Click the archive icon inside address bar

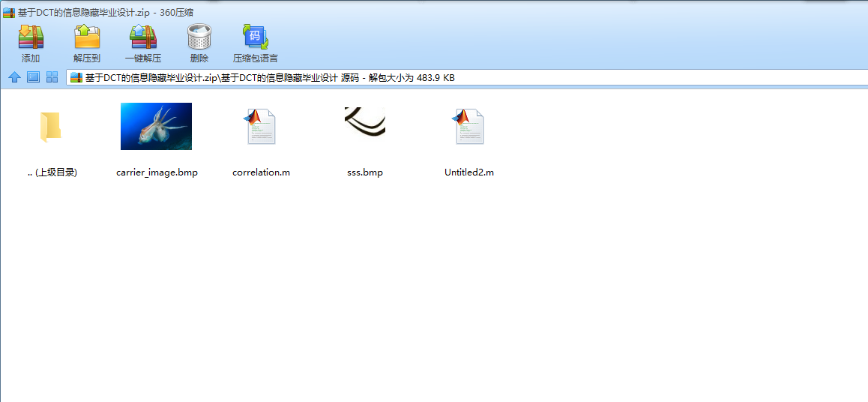[x=76, y=78]
